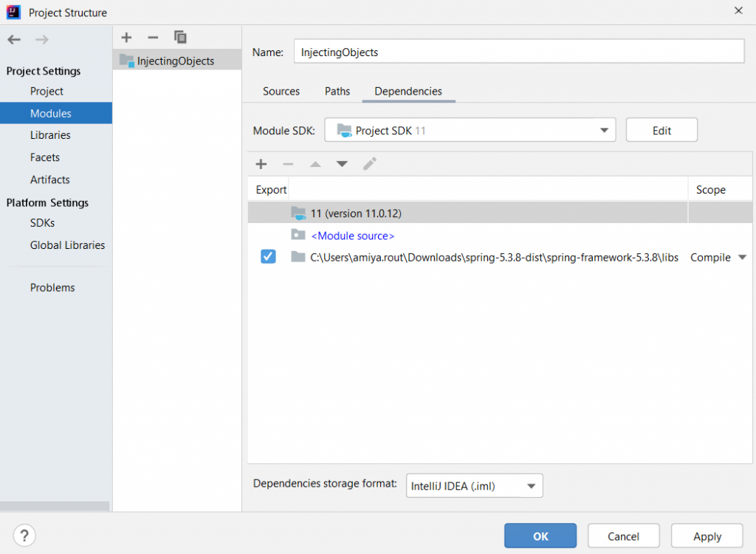Open the Facets section
The image size is (756, 554).
[45, 157]
